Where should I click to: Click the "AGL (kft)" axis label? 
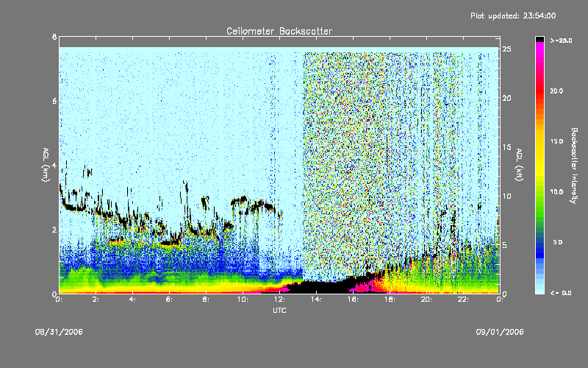519,165
